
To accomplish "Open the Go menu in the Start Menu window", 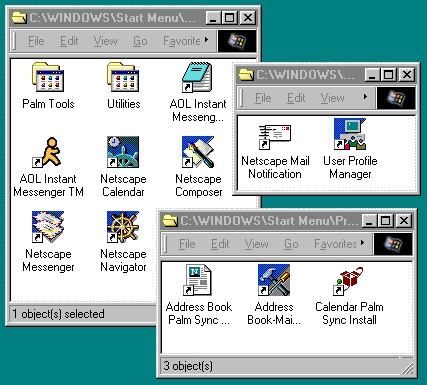I will (140, 41).
